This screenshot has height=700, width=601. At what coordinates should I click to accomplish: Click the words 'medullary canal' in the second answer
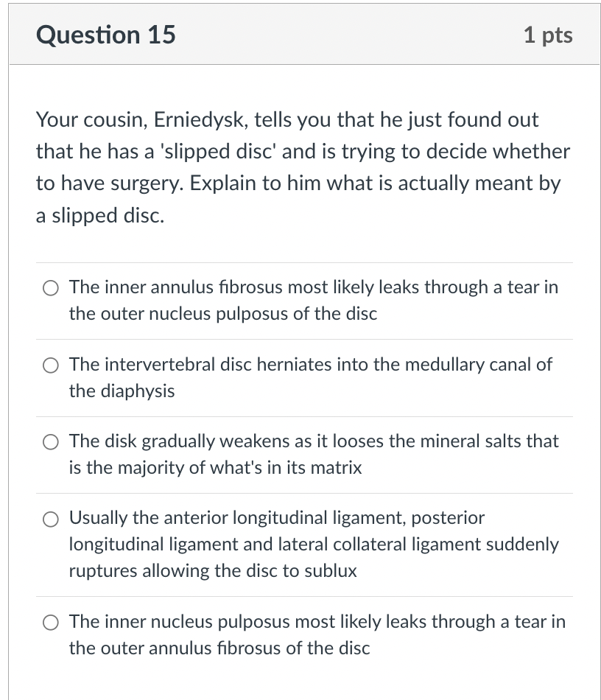pyautogui.click(x=469, y=365)
